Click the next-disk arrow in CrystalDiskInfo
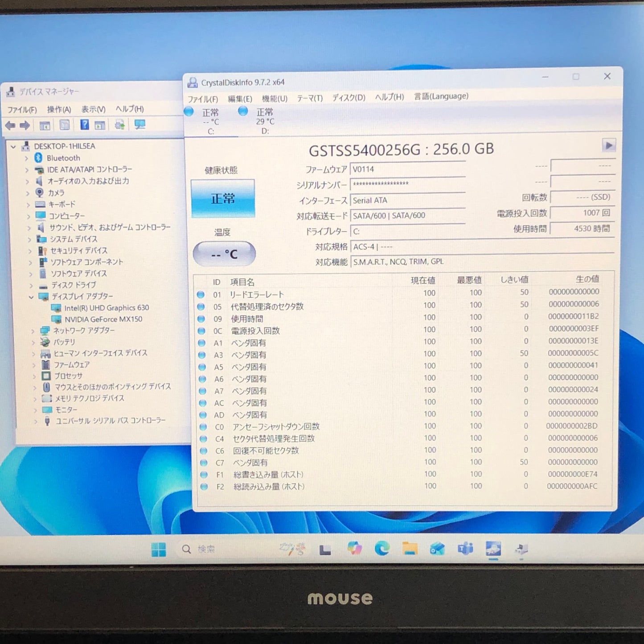Image resolution: width=644 pixels, height=644 pixels. pyautogui.click(x=609, y=145)
